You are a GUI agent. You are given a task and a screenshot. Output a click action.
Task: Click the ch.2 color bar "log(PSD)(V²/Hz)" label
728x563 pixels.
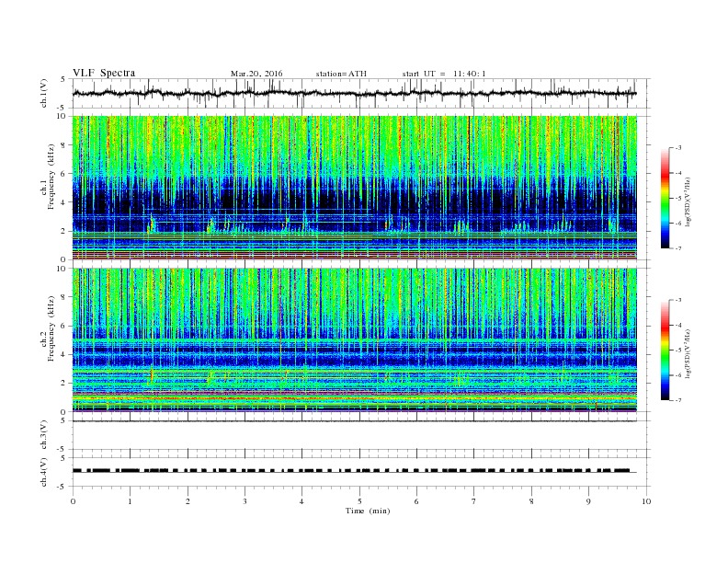tap(688, 353)
